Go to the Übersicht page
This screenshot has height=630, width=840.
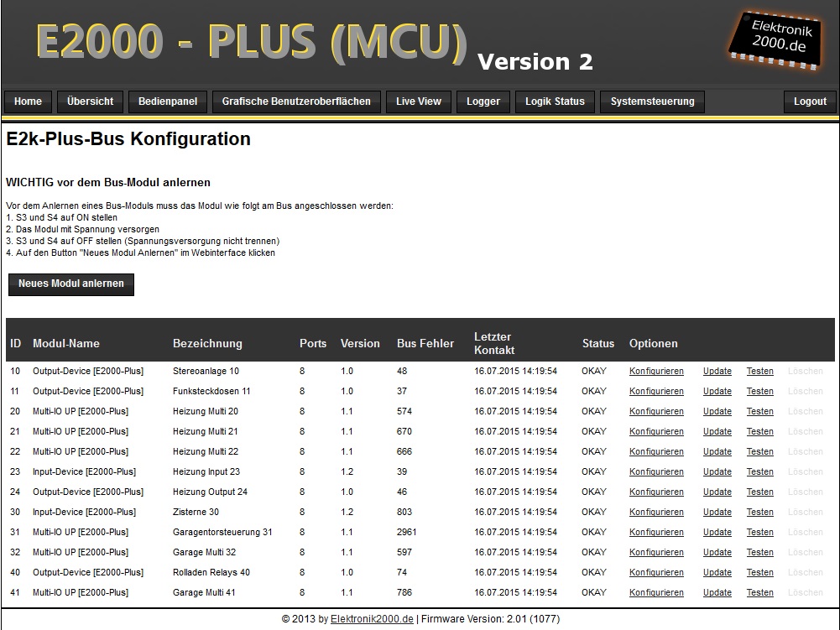click(x=90, y=102)
